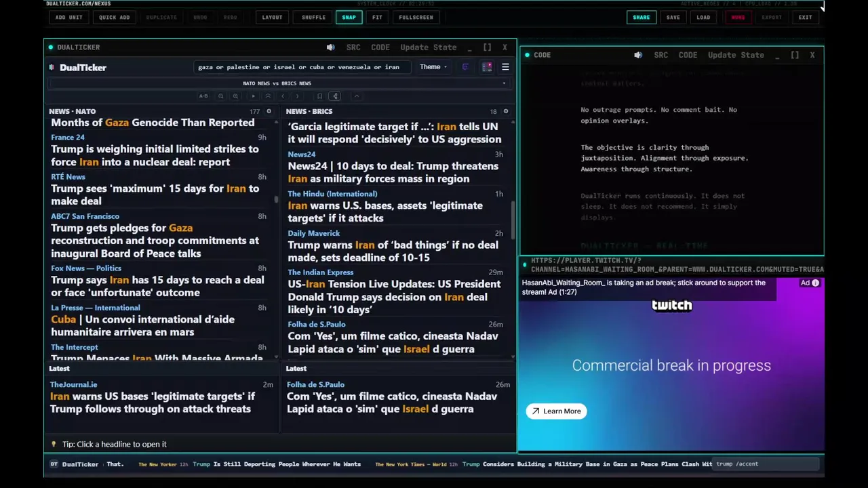Click the LOAD button
Viewport: 868px width, 488px height.
(x=703, y=17)
